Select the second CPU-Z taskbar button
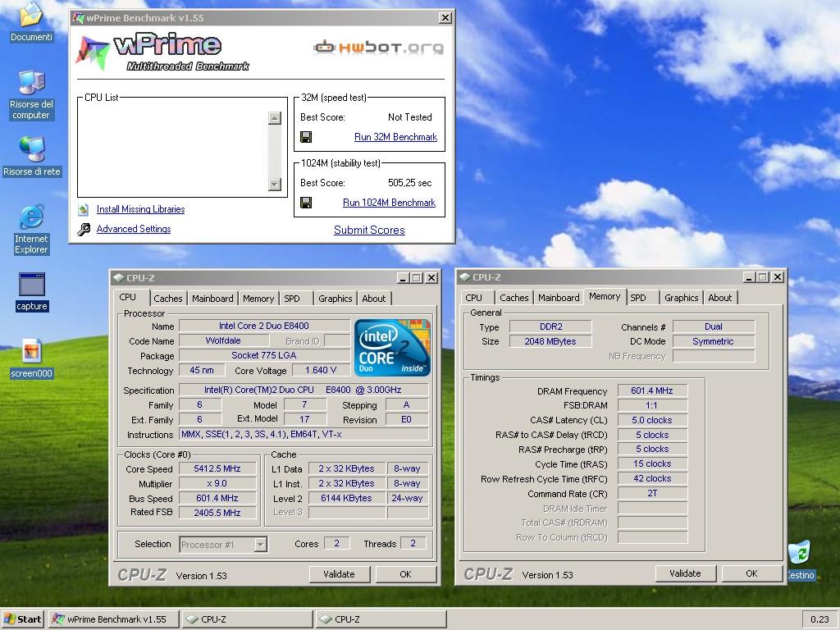Viewport: 840px width, 630px height. (381, 619)
